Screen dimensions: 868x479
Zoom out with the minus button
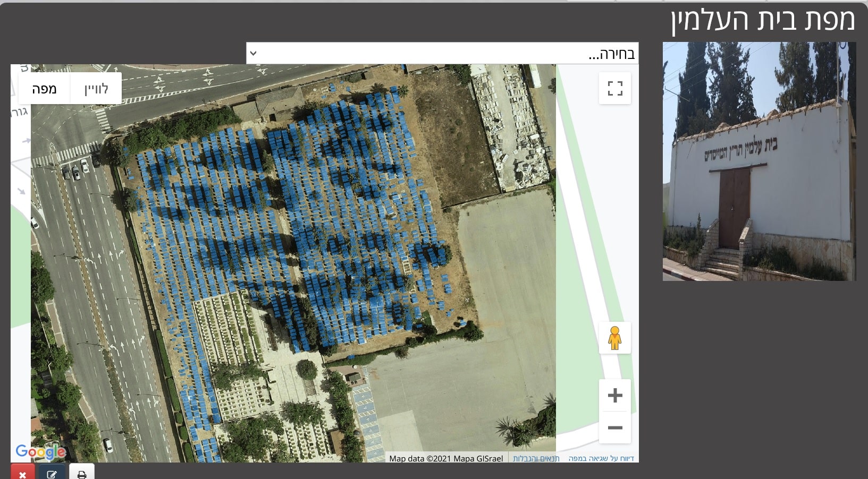614,427
